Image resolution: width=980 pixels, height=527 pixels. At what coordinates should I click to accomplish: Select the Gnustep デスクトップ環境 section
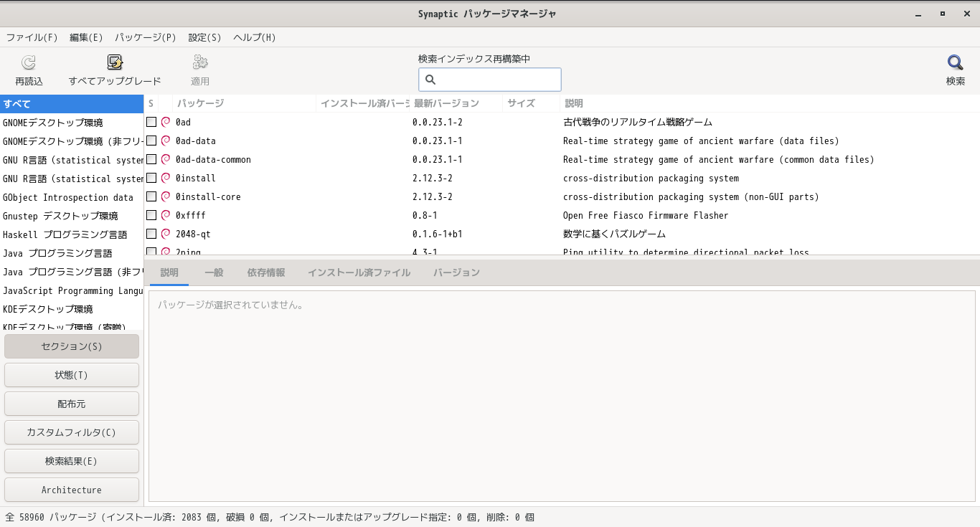(72, 216)
